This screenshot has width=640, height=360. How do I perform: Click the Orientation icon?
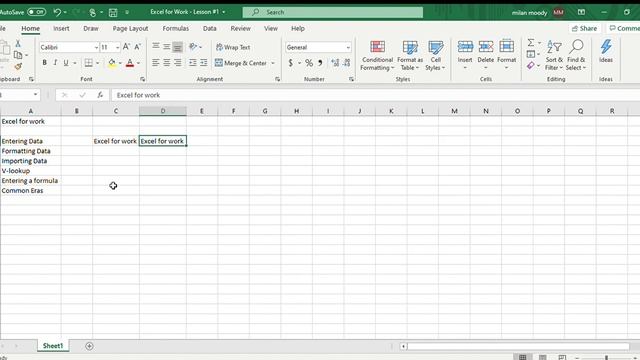coord(193,47)
